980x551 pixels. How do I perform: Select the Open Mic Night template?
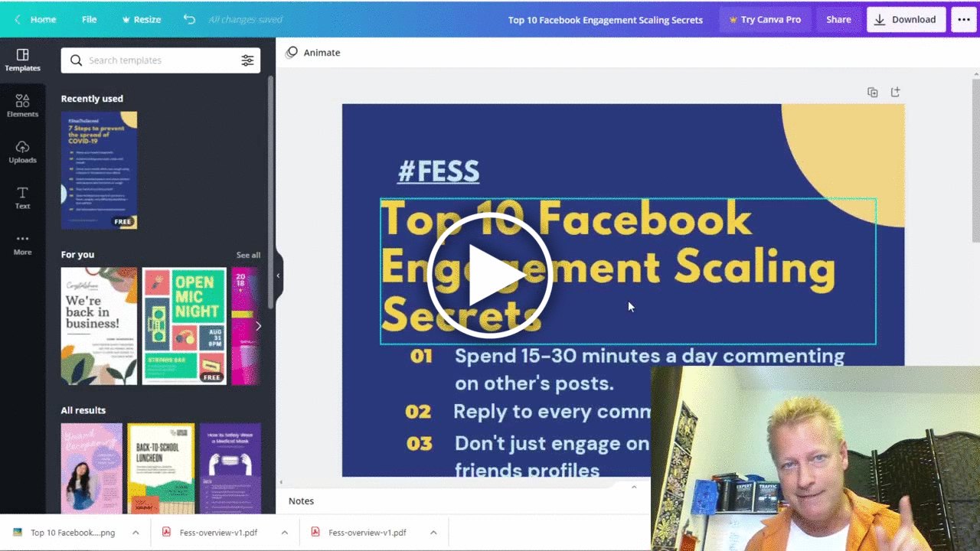tap(185, 326)
